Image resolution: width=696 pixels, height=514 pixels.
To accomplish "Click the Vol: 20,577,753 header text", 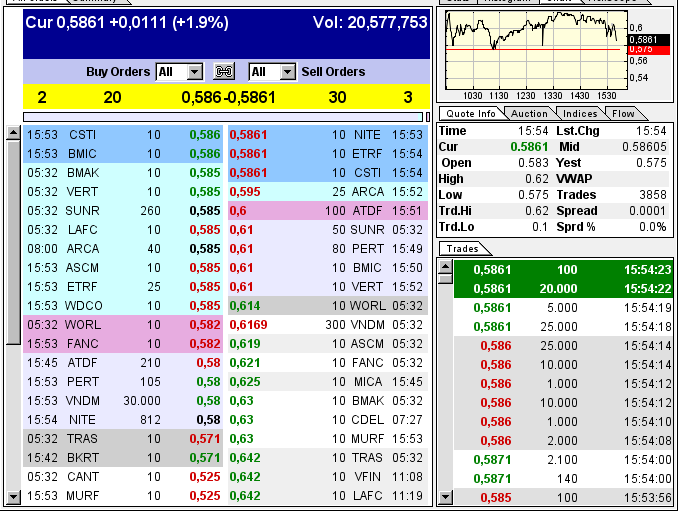I will 370,22.
